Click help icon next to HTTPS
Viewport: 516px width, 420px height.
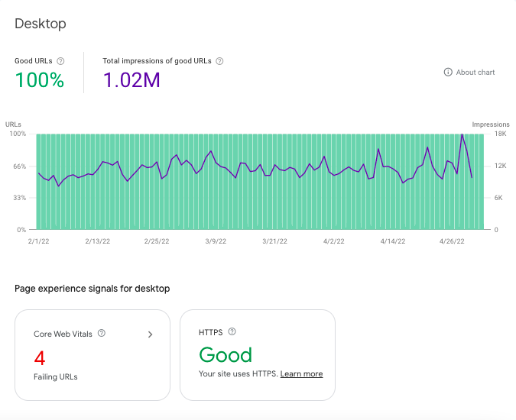coord(232,331)
